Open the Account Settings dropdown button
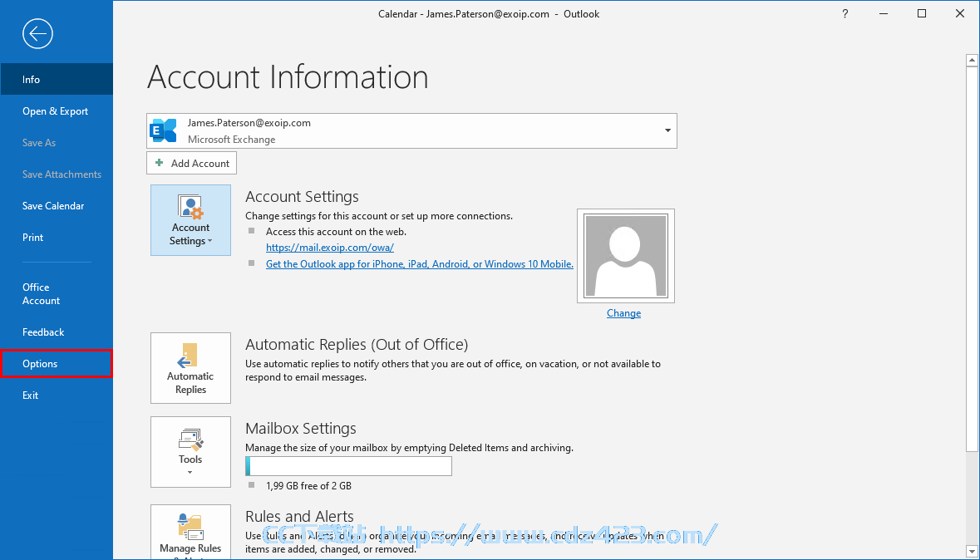Viewport: 980px width, 560px height. click(190, 220)
